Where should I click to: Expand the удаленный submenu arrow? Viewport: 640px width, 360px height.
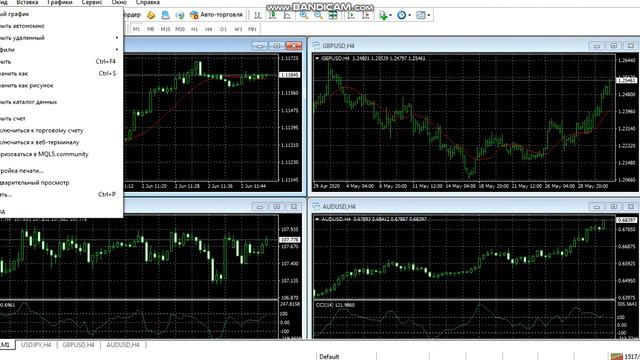pyautogui.click(x=117, y=38)
